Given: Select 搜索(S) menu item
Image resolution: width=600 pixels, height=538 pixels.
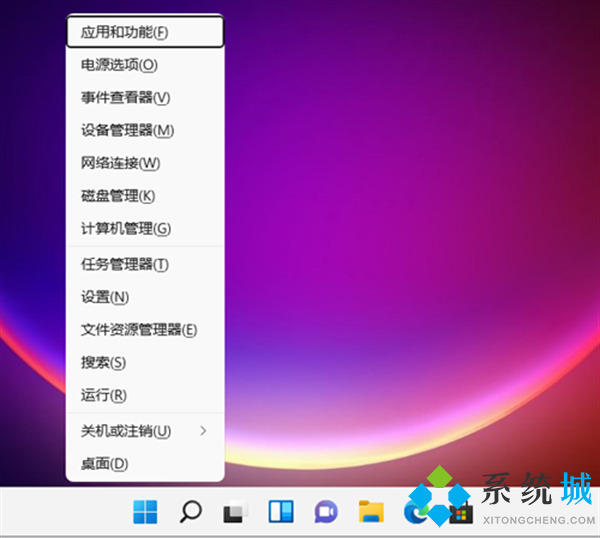Looking at the screenshot, I should click(x=145, y=362).
